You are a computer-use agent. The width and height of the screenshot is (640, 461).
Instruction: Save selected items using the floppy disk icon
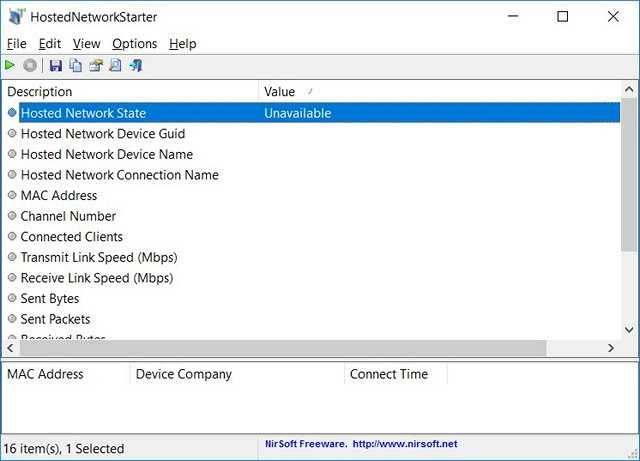pos(56,65)
